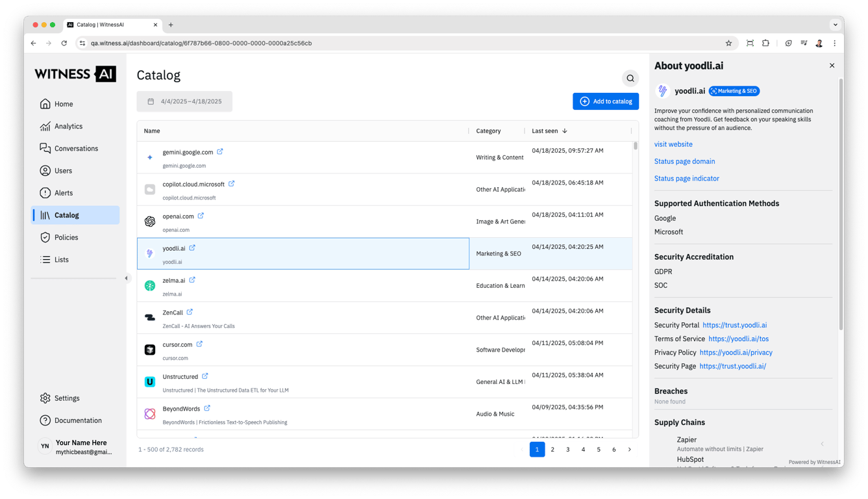Open Documentation in the sidebar

pyautogui.click(x=75, y=420)
